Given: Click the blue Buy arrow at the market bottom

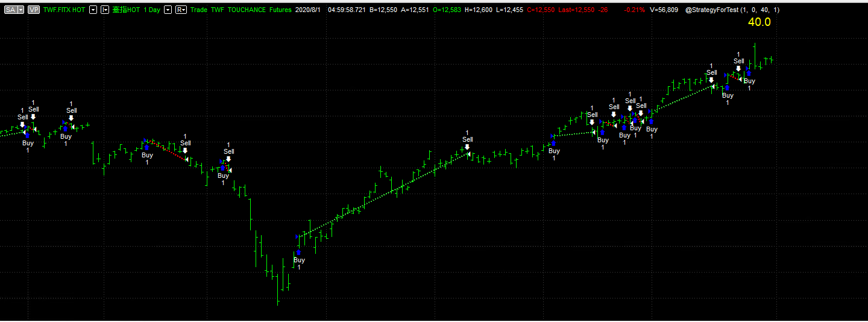Looking at the screenshot, I should (298, 252).
